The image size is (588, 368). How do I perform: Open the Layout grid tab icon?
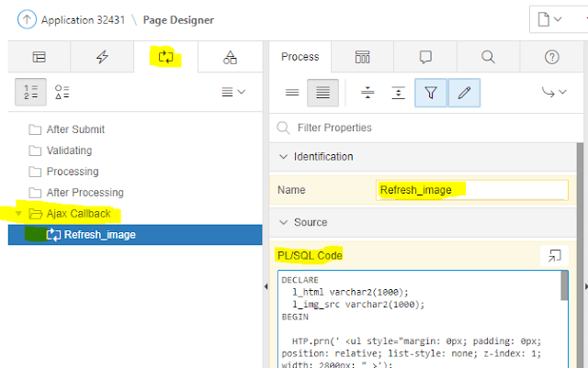tap(363, 57)
